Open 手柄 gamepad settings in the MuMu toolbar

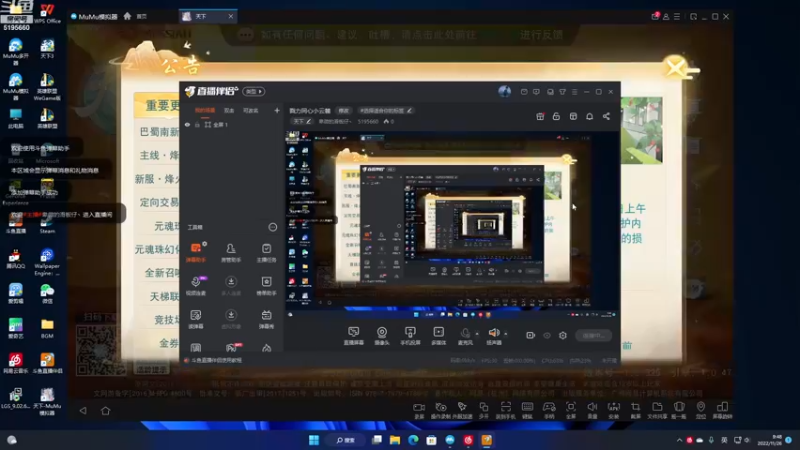[x=549, y=410]
